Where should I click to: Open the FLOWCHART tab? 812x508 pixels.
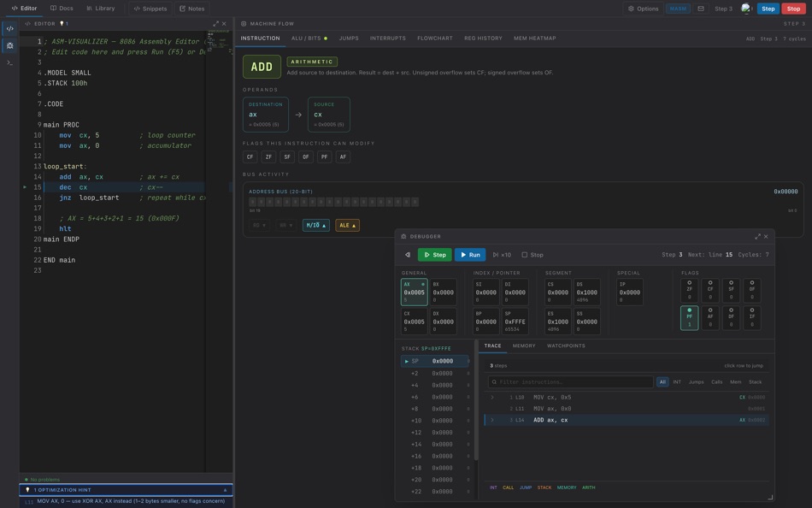(435, 38)
